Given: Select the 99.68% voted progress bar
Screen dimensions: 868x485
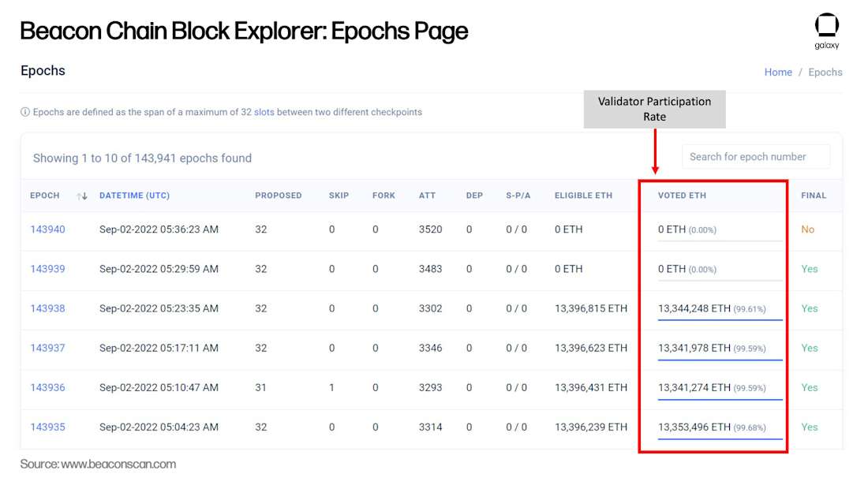Looking at the screenshot, I should click(720, 438).
